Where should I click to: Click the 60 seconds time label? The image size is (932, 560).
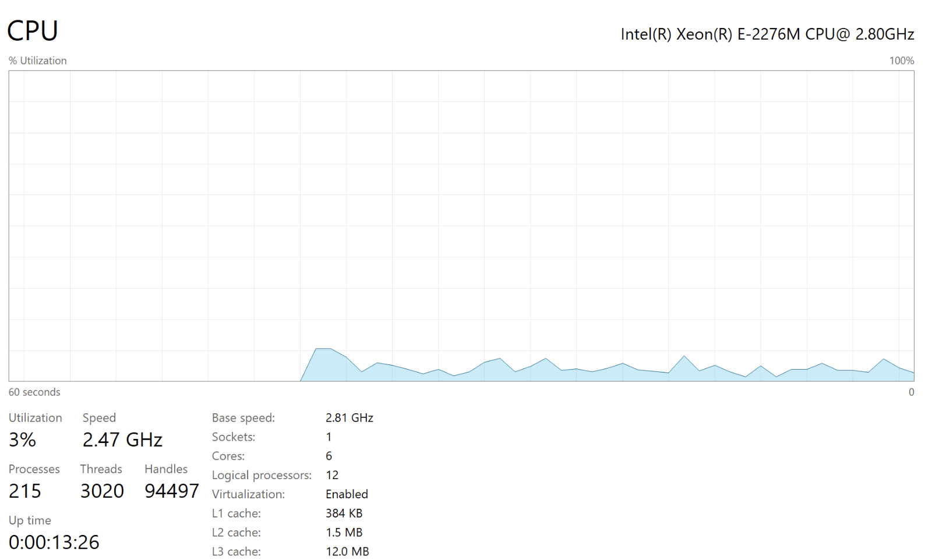coord(34,392)
